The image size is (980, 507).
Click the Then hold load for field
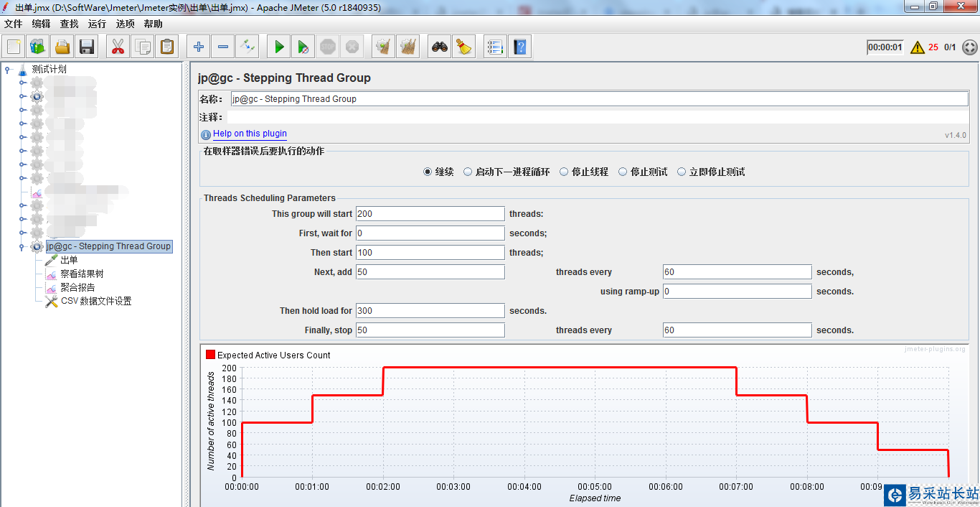point(430,311)
